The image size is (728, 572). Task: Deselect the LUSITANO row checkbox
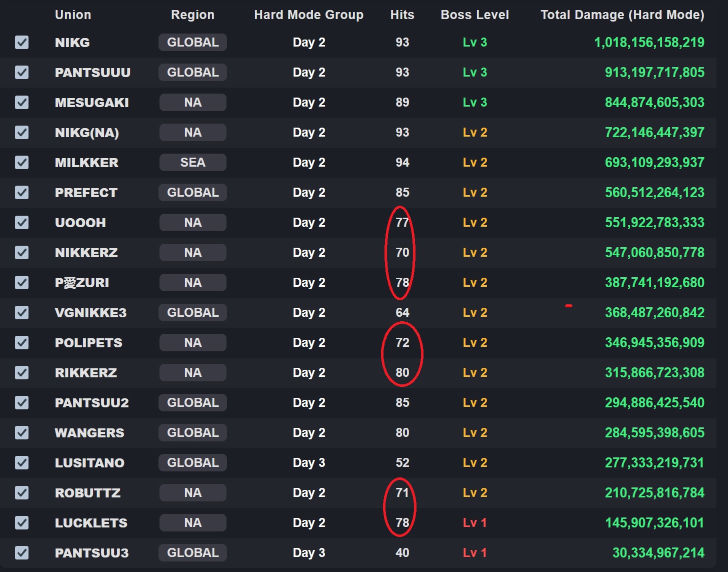[x=21, y=463]
